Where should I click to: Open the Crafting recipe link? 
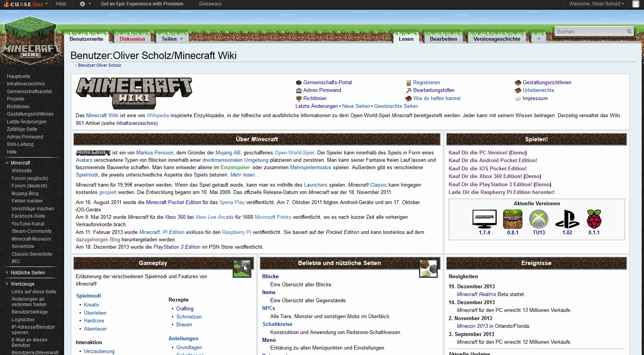[185, 309]
